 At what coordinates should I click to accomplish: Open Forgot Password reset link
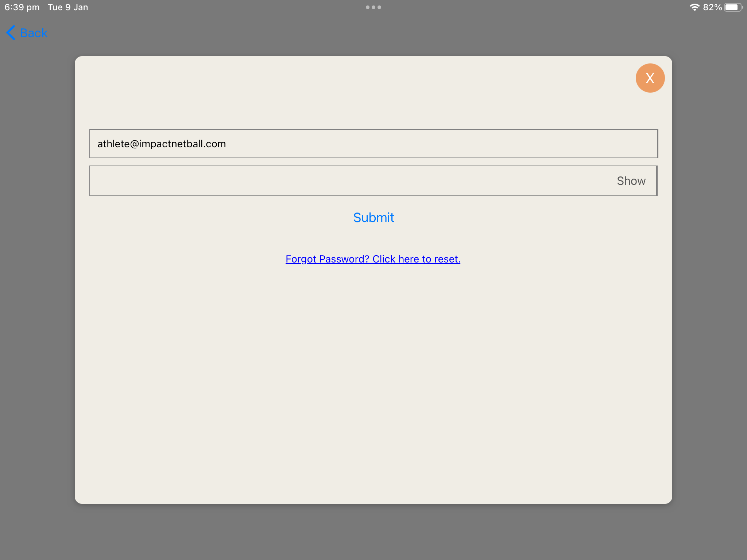(x=373, y=259)
